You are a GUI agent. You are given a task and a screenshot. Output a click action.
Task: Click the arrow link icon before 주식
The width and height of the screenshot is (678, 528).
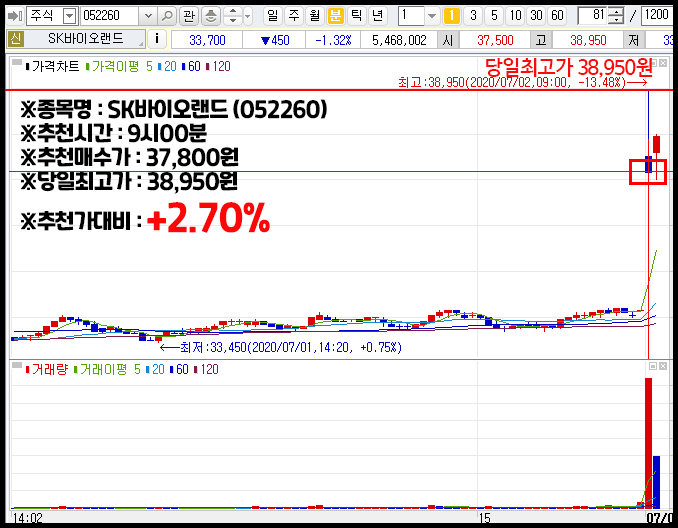(15, 16)
